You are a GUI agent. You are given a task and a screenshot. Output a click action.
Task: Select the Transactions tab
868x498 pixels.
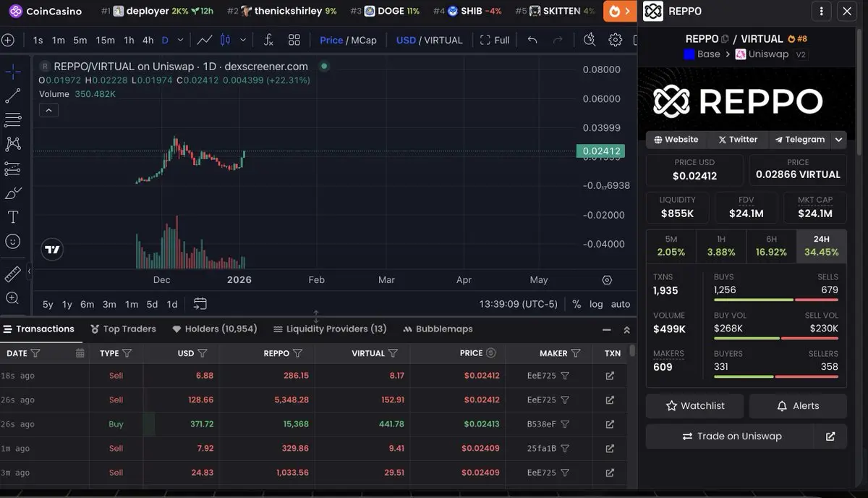[38, 329]
